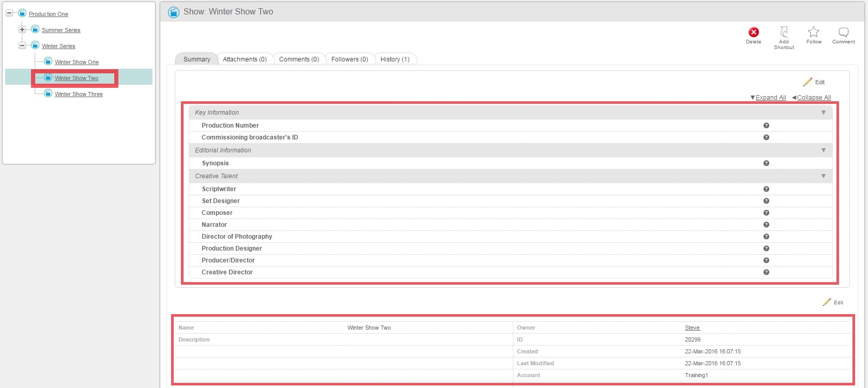Click the Expand All link
The width and height of the screenshot is (868, 388).
(x=770, y=98)
